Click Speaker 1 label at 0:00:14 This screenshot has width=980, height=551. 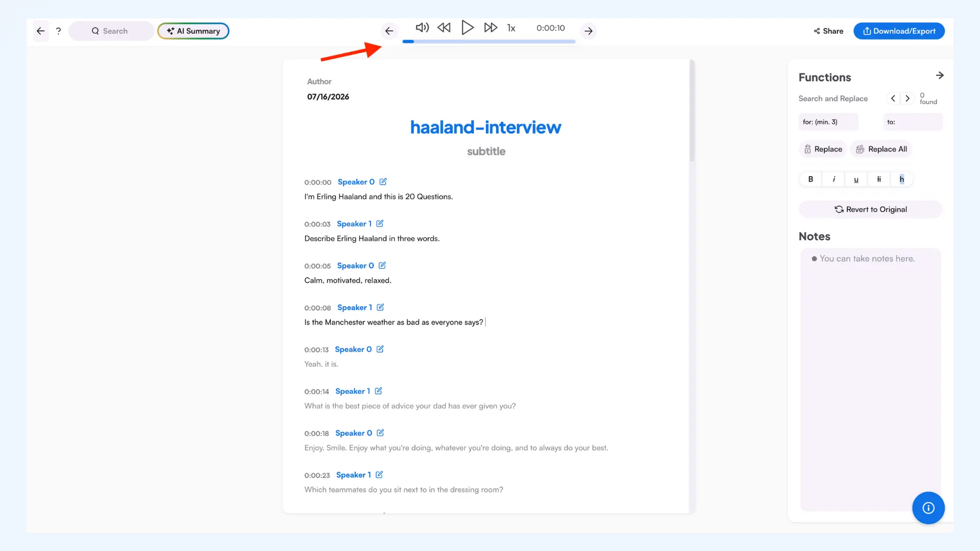(x=352, y=391)
